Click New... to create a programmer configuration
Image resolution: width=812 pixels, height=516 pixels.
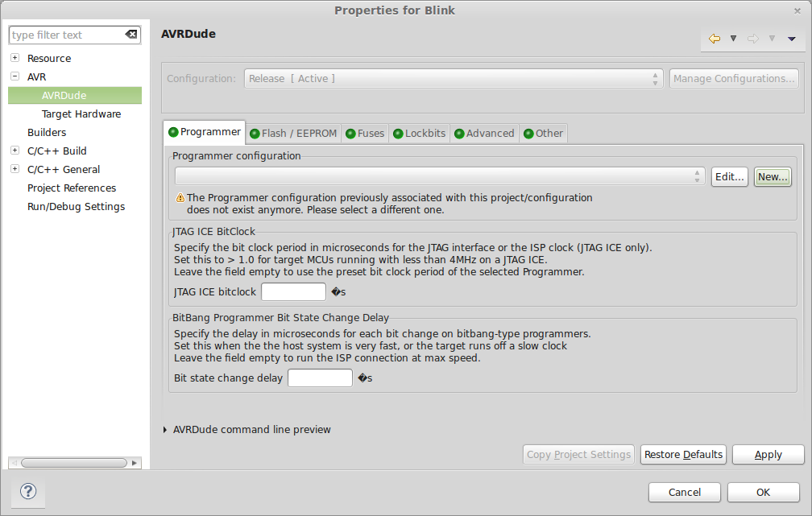[772, 176]
